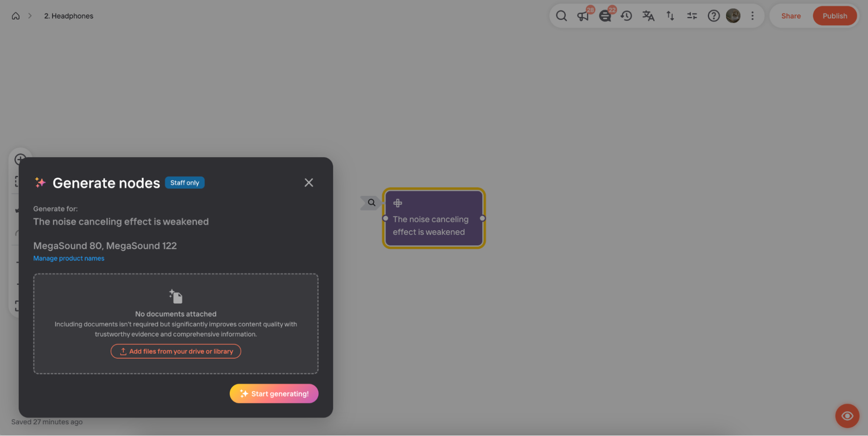
Task: Click 'MegaSound 80, MegaSound 122' text
Action: pyautogui.click(x=105, y=246)
